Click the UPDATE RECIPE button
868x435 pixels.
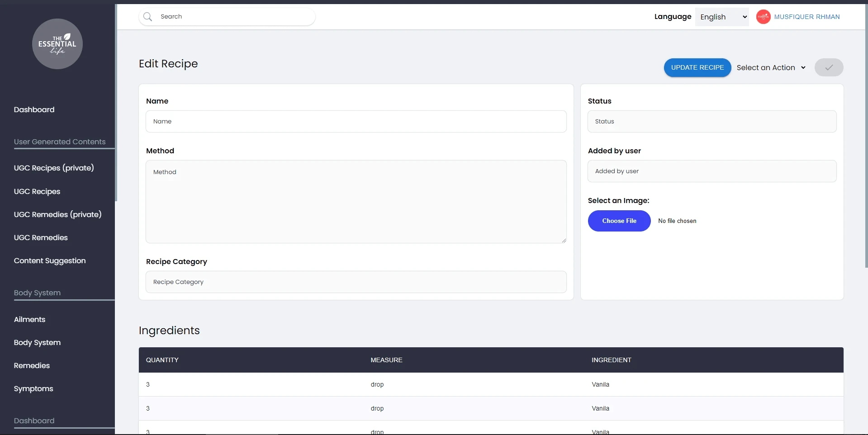pyautogui.click(x=697, y=67)
